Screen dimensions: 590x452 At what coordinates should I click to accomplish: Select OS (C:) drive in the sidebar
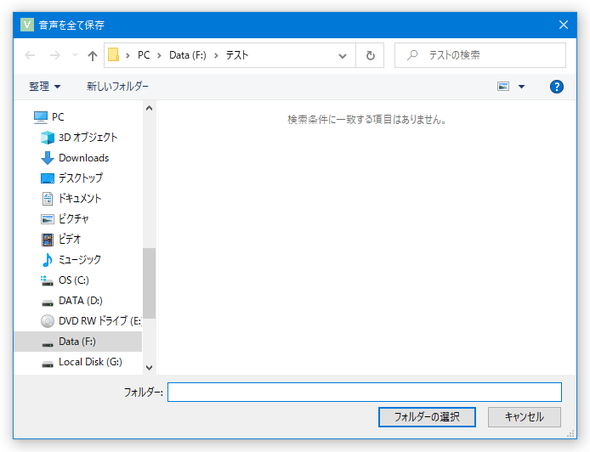click(x=74, y=280)
